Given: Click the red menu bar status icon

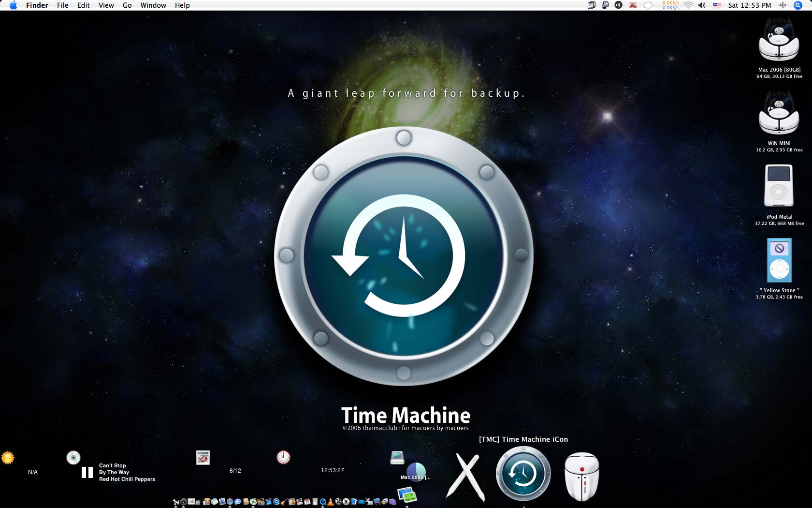Looking at the screenshot, I should [x=633, y=5].
